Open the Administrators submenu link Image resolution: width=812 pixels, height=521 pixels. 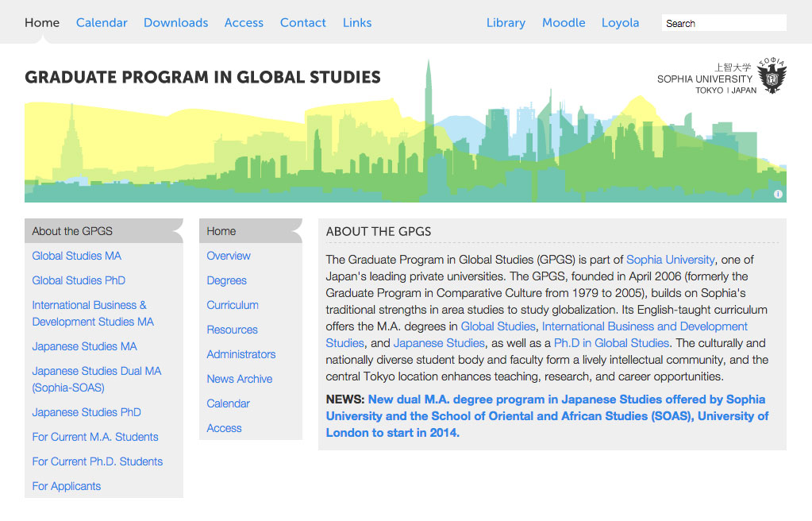[241, 354]
